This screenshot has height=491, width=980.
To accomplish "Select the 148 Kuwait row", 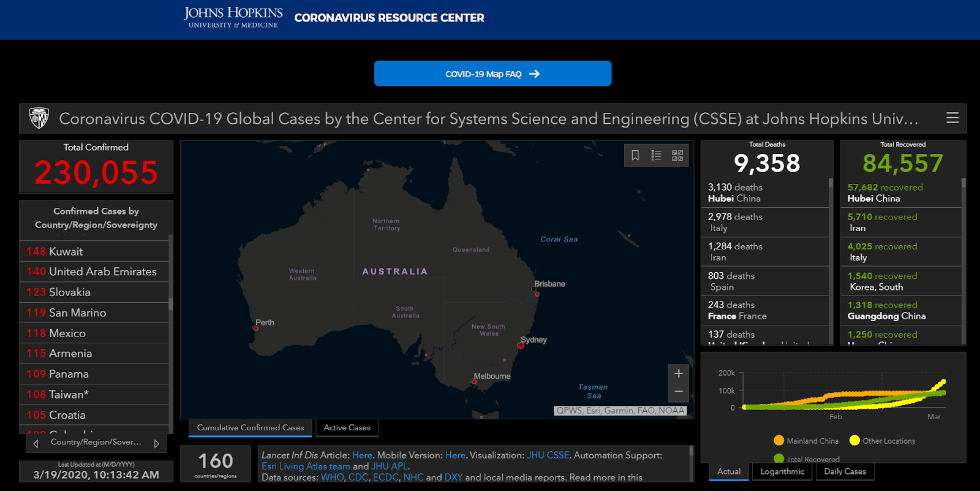I will click(94, 251).
